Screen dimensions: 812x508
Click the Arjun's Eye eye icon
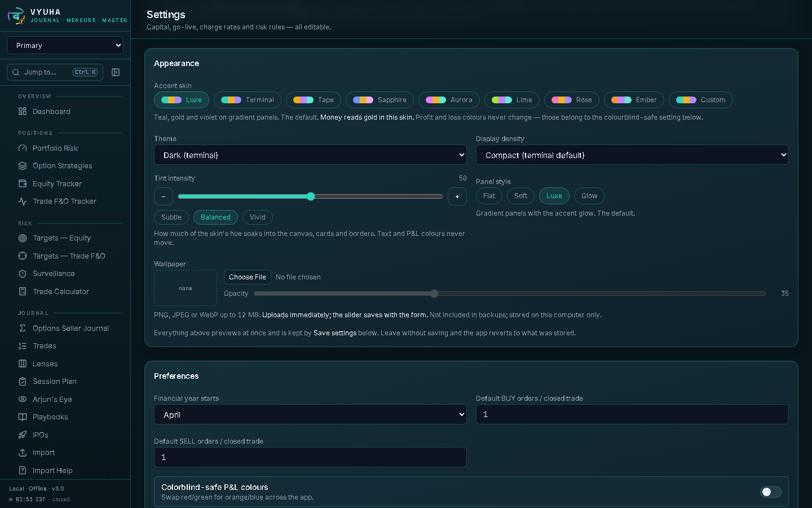[23, 399]
